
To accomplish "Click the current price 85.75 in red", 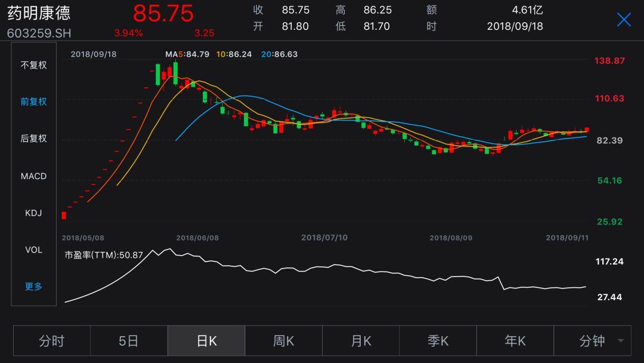I will coord(163,13).
